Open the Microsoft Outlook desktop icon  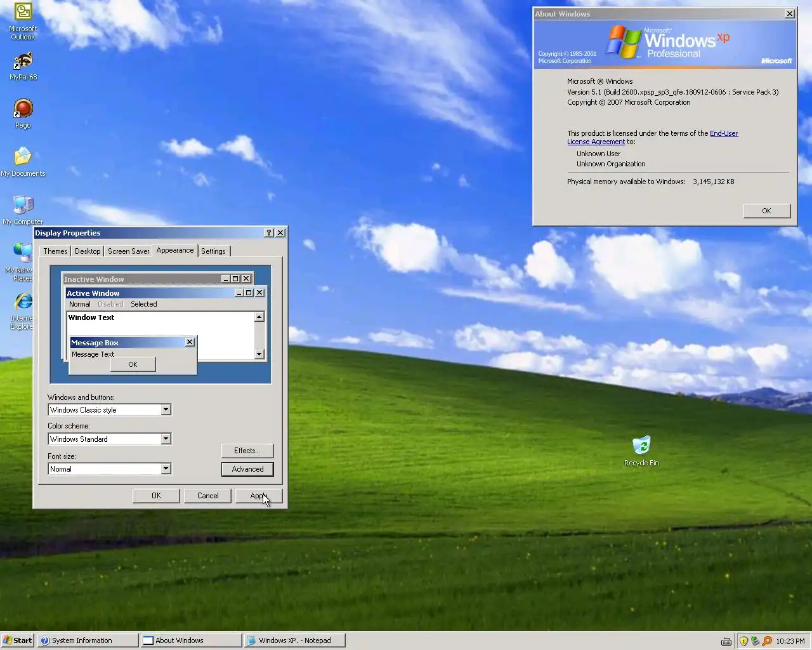(23, 21)
